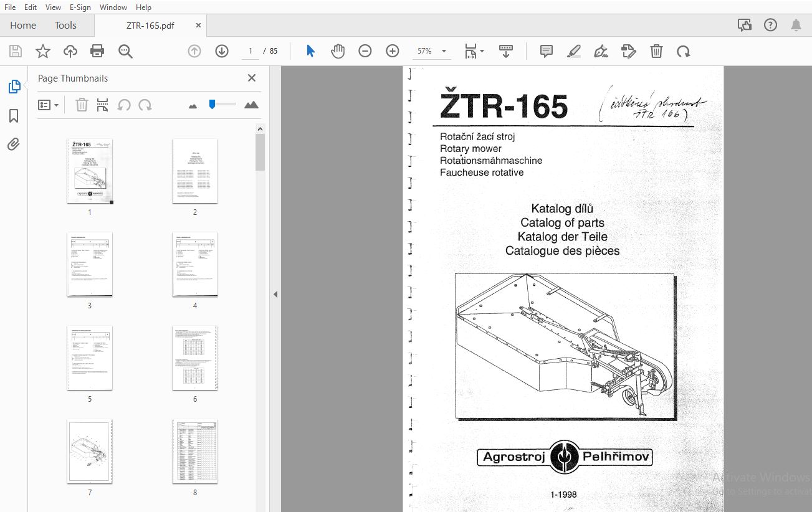Rotate thumbnail page counterclockwise
The image size is (812, 512).
[124, 105]
